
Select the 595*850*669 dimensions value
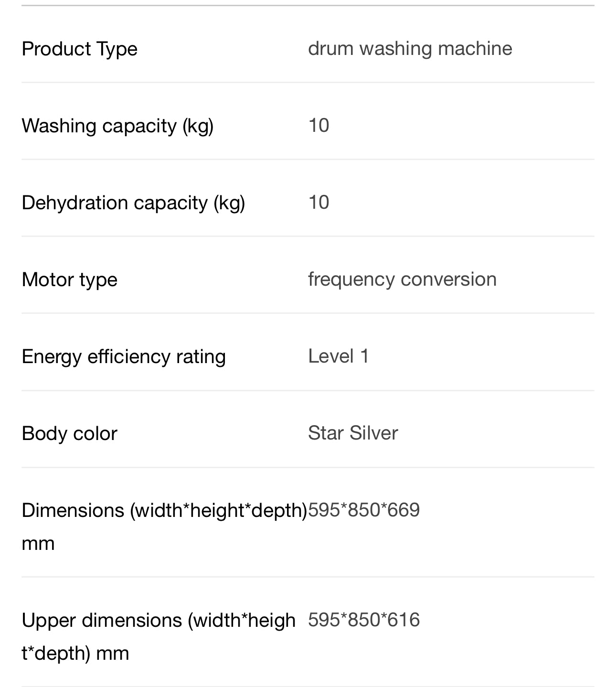click(x=364, y=510)
